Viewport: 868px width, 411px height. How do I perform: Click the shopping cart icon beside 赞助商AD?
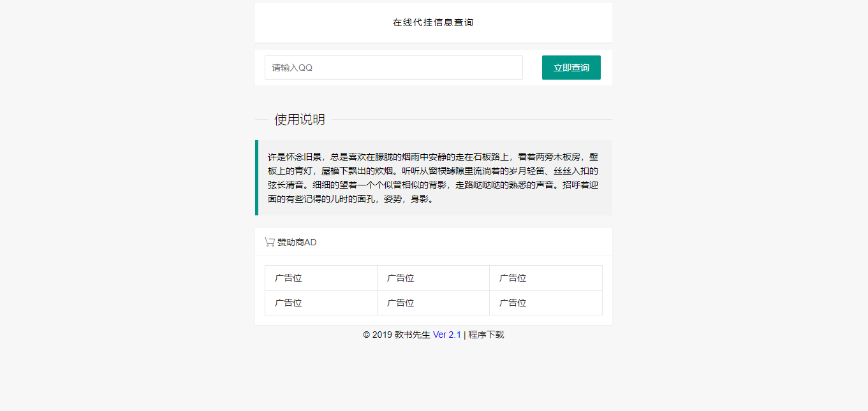click(x=270, y=242)
